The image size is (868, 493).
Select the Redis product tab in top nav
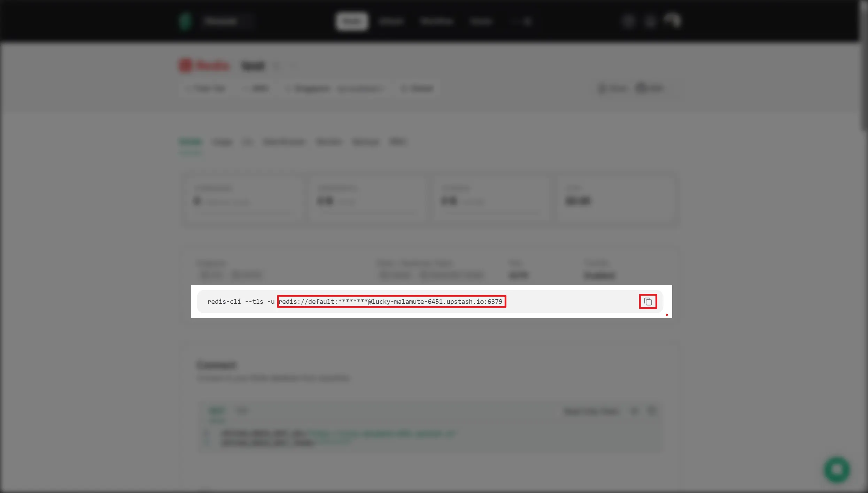click(351, 22)
